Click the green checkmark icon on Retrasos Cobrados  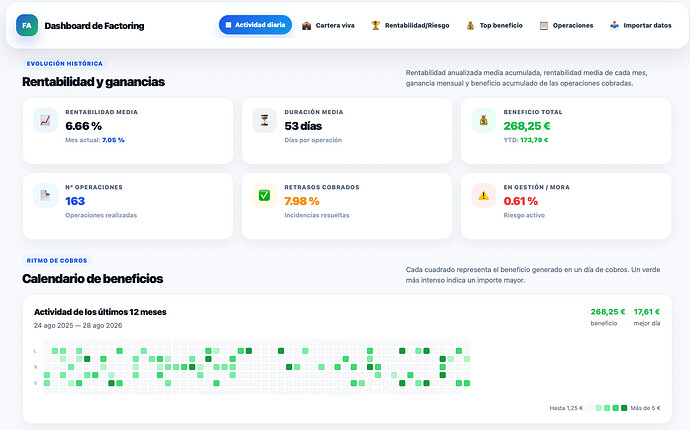(264, 195)
